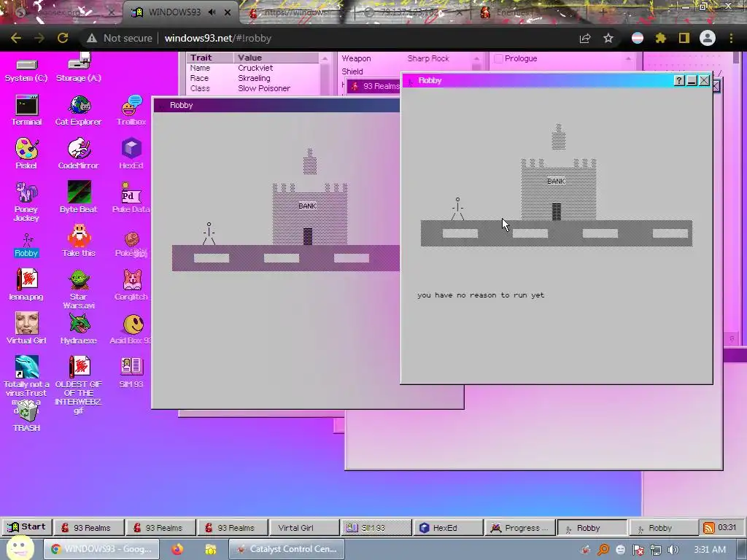Bookmark this page with star icon
Screen dimensions: 747x560
coord(608,38)
